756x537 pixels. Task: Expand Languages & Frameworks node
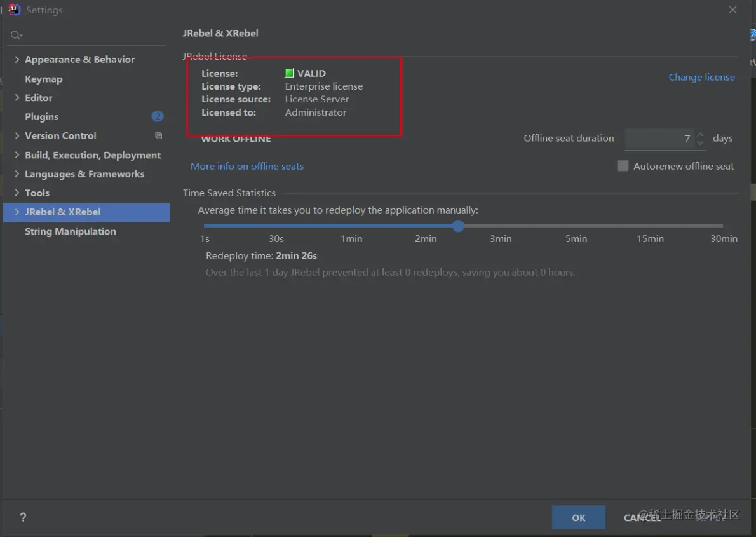(17, 173)
